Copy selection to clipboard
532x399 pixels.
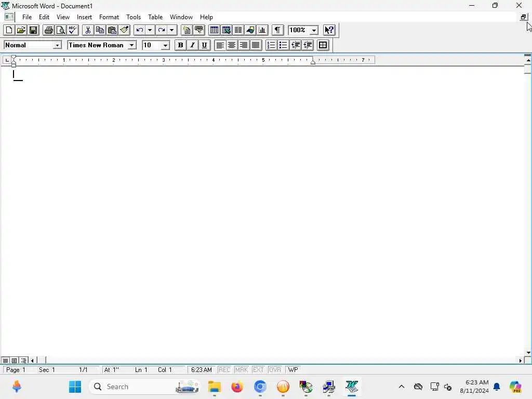(x=100, y=30)
